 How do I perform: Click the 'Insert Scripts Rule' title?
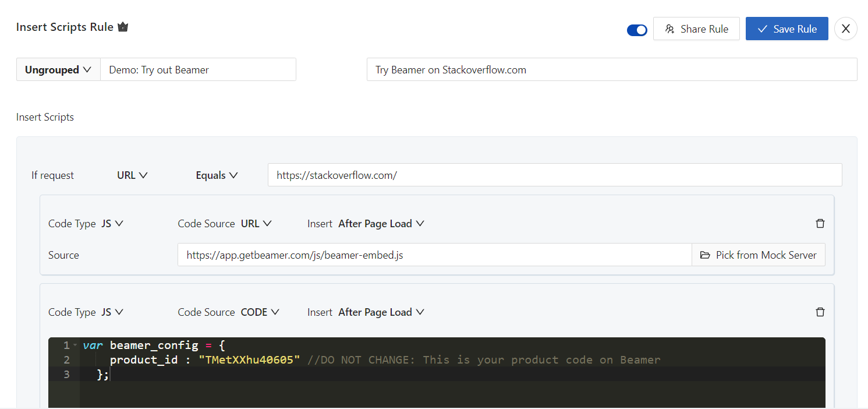65,27
